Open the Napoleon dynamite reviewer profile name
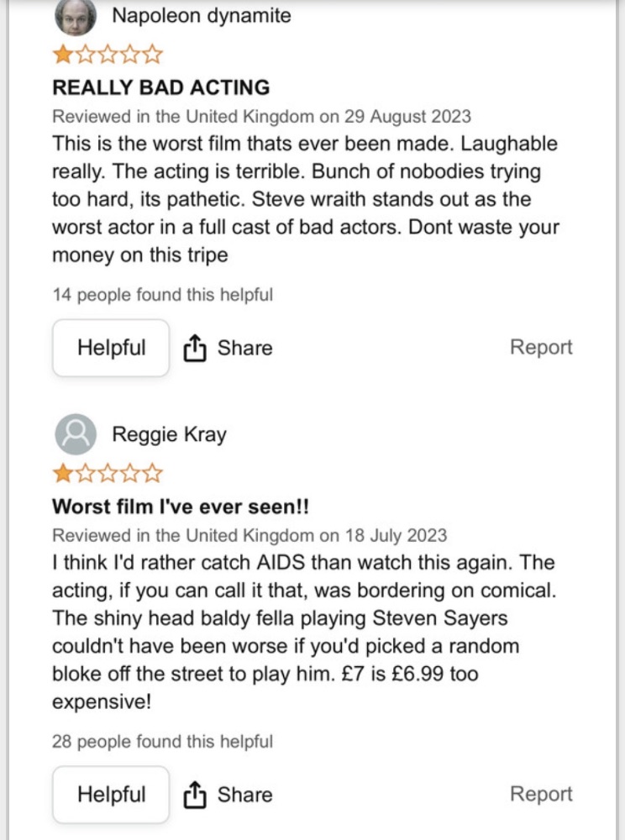Viewport: 625px width, 840px height. 202,15
